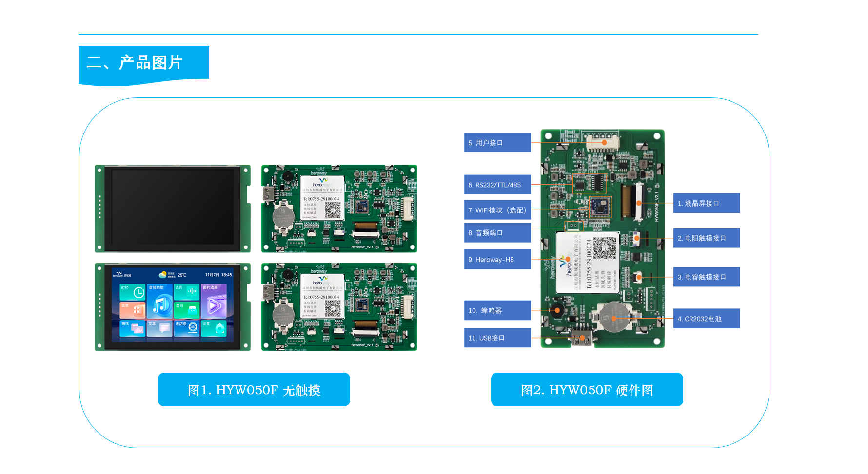Tap the orange 菜单 menu tile
This screenshot has width=868, height=474.
132,310
